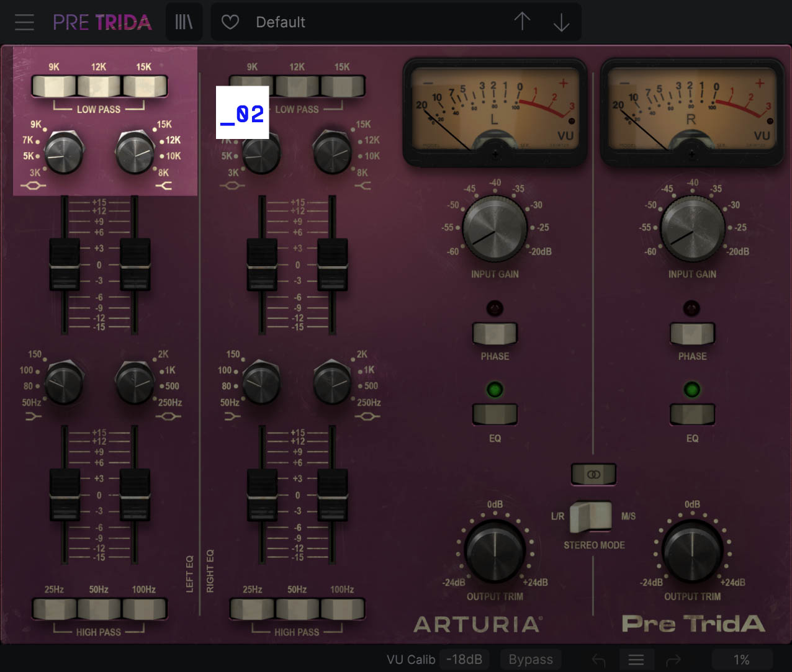
Task: Toggle the right channel EQ on or off
Action: click(692, 414)
